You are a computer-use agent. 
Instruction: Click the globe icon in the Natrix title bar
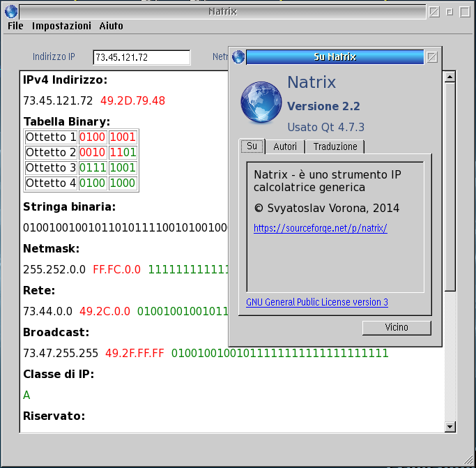pyautogui.click(x=11, y=12)
